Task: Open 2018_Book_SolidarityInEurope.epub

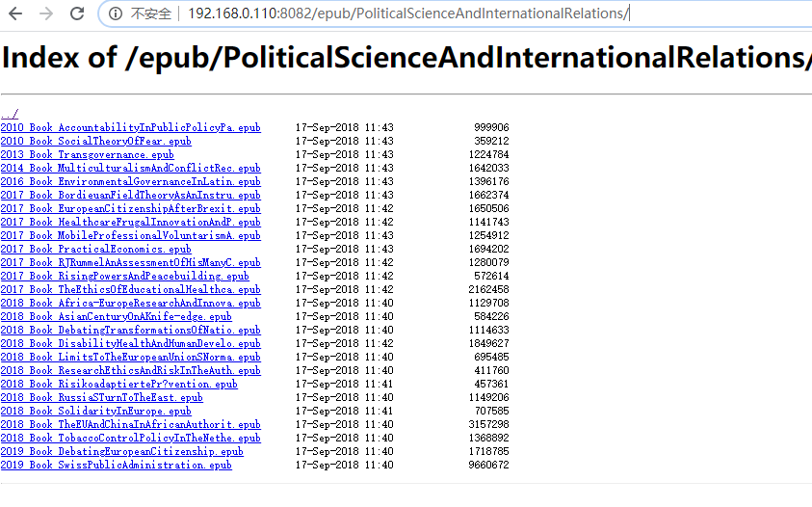Action: coord(95,411)
